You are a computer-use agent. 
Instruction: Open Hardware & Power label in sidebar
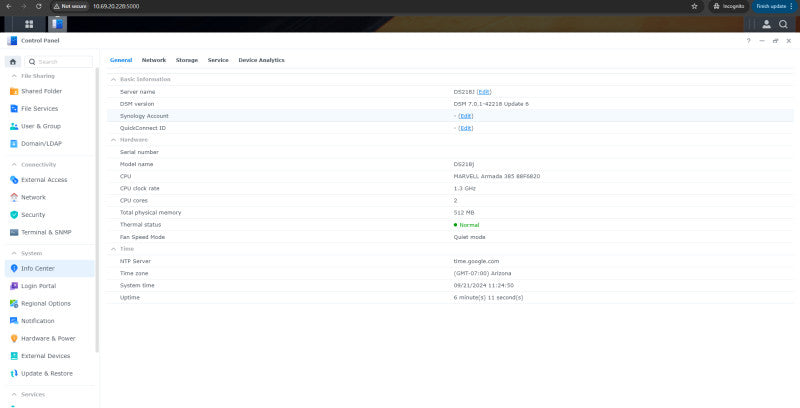[48, 339]
